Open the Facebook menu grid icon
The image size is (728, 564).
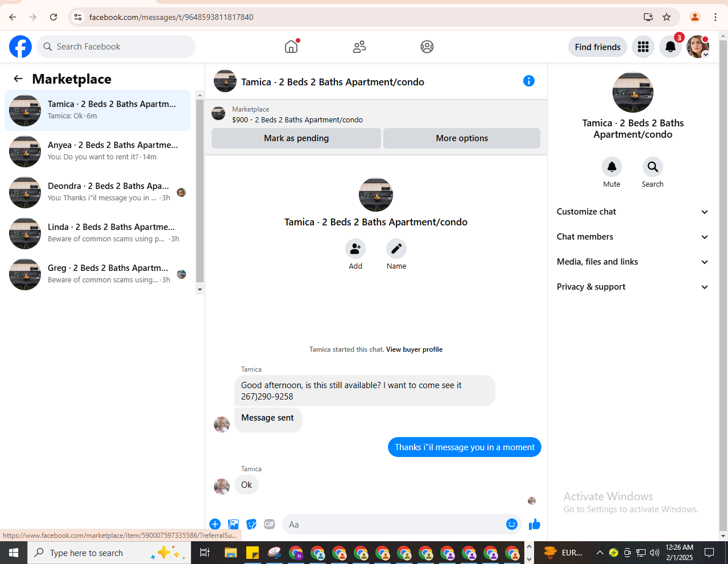643,47
